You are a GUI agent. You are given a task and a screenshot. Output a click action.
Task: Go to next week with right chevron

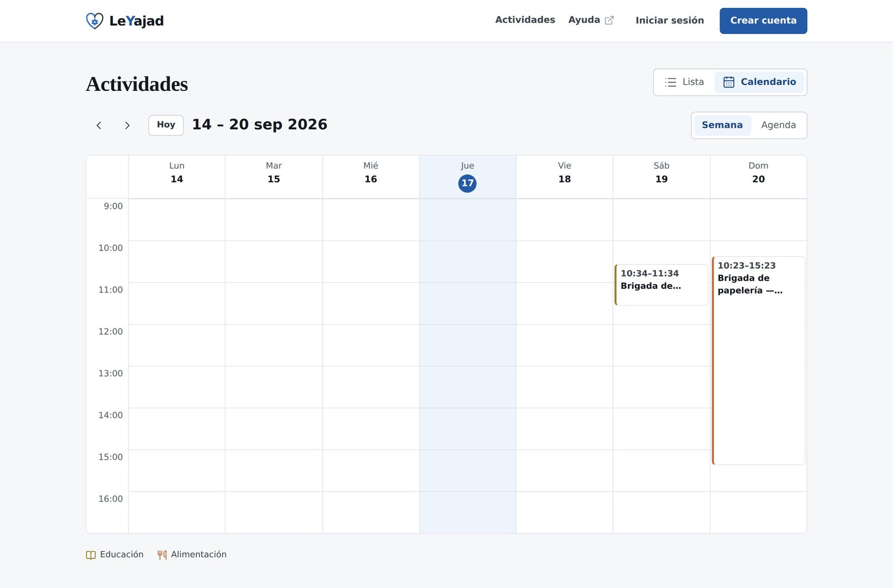pos(127,125)
